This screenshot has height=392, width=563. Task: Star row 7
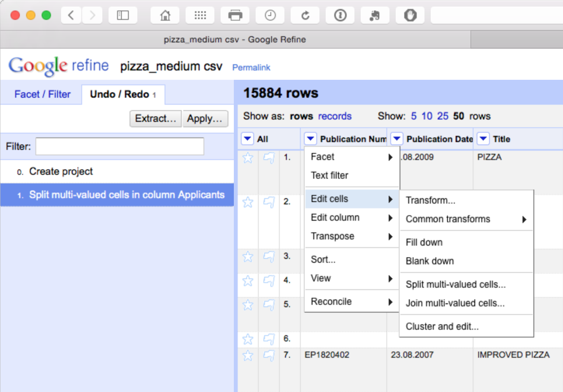pyautogui.click(x=248, y=355)
